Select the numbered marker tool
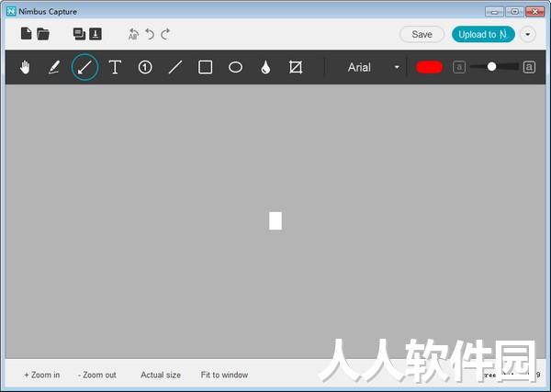 pos(145,67)
